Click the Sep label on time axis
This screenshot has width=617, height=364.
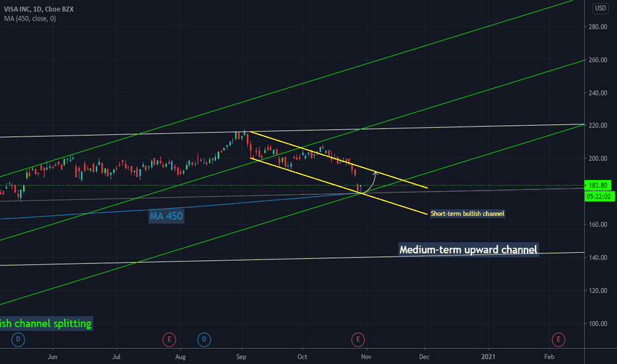pos(241,357)
